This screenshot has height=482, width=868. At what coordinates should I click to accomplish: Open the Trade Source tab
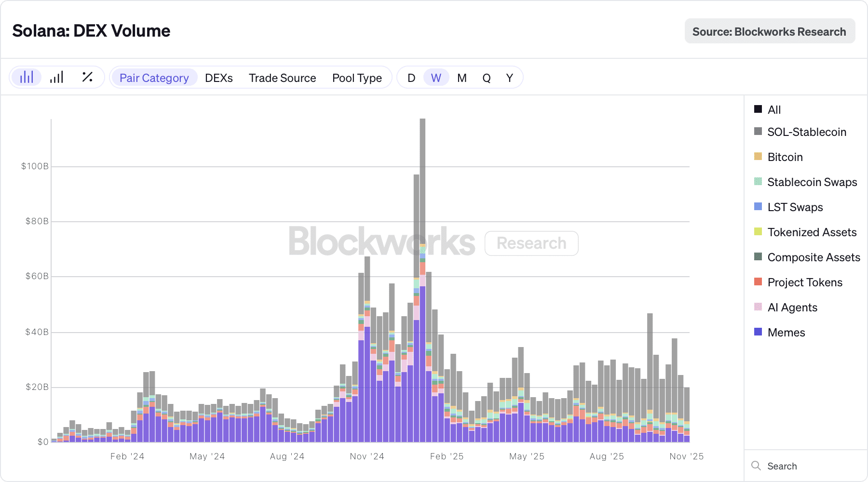click(x=283, y=78)
